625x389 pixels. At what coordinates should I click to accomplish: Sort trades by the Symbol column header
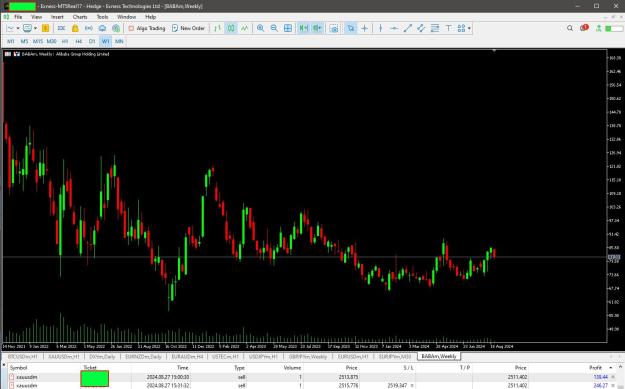[x=19, y=367]
